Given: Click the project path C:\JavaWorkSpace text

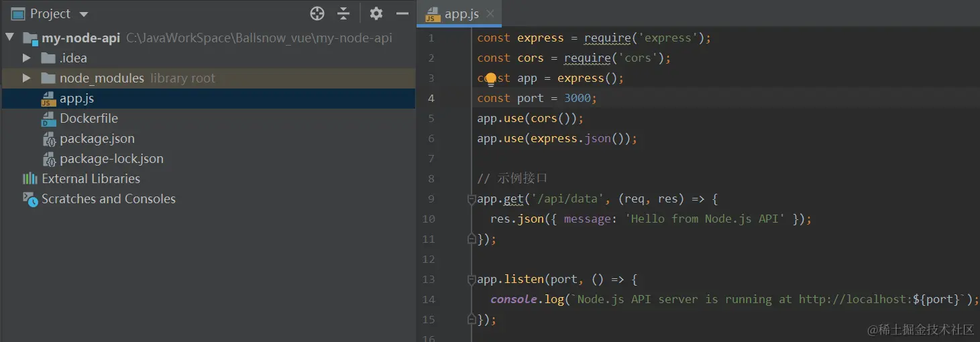Looking at the screenshot, I should pos(259,38).
